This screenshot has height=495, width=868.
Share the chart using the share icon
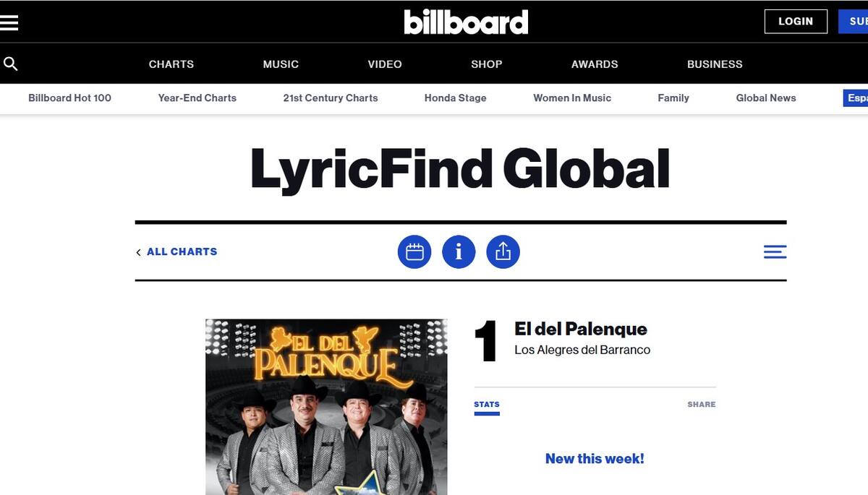tap(503, 251)
